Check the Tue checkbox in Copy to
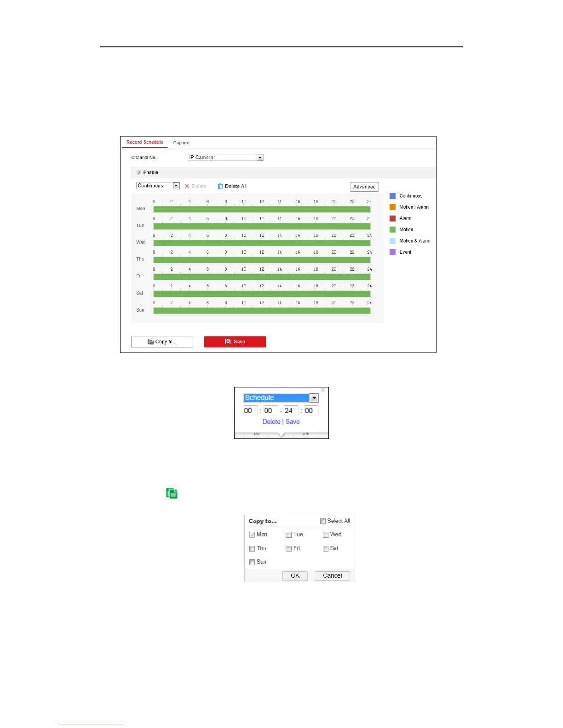The width and height of the screenshot is (563, 728). (288, 535)
